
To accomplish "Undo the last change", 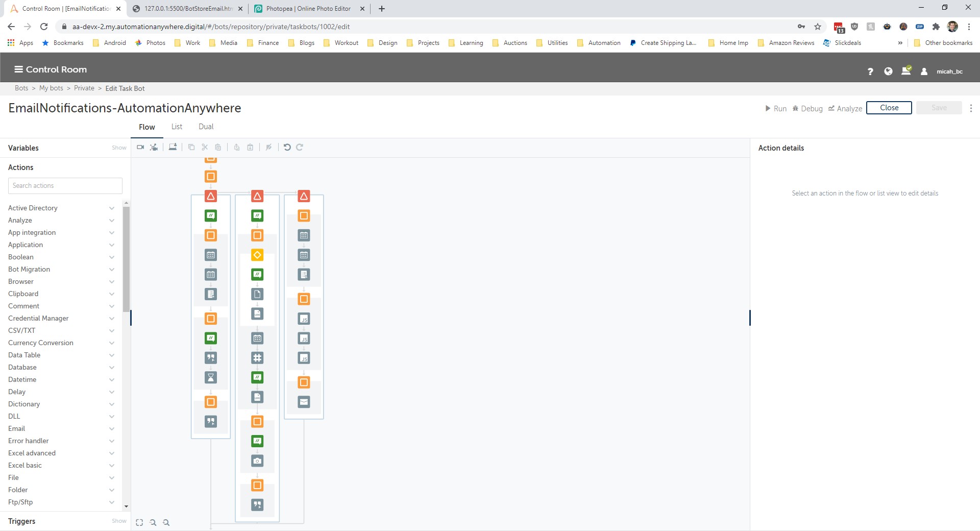I will [x=287, y=147].
